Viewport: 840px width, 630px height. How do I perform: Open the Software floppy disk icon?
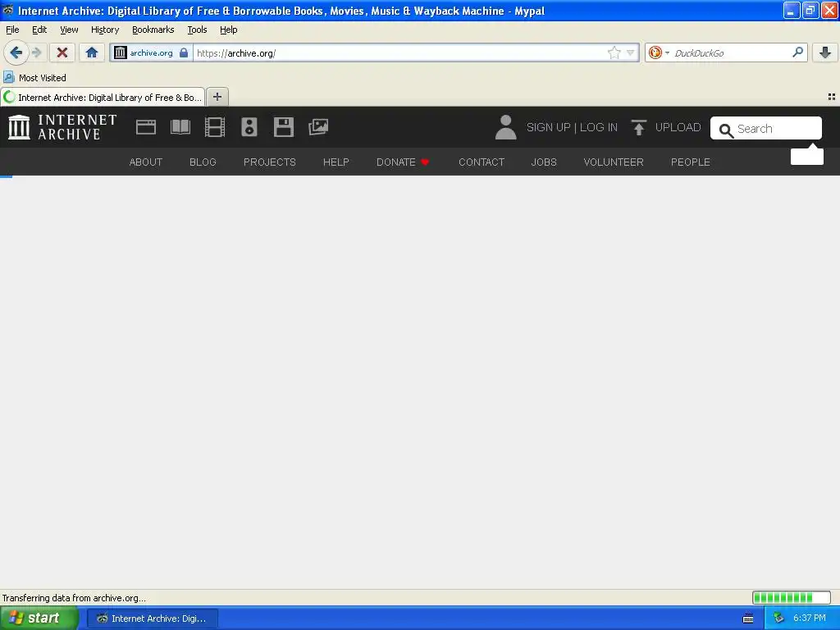pos(283,127)
